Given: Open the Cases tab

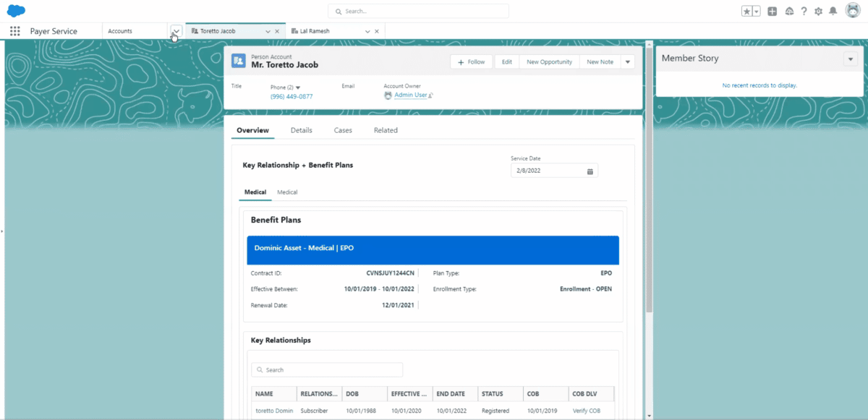Looking at the screenshot, I should point(342,130).
